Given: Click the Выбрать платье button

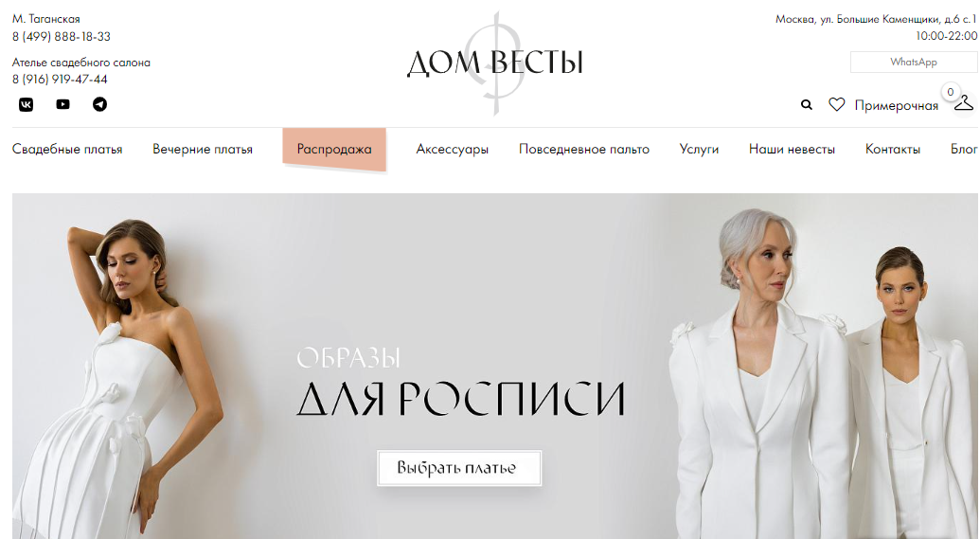Looking at the screenshot, I should (459, 468).
